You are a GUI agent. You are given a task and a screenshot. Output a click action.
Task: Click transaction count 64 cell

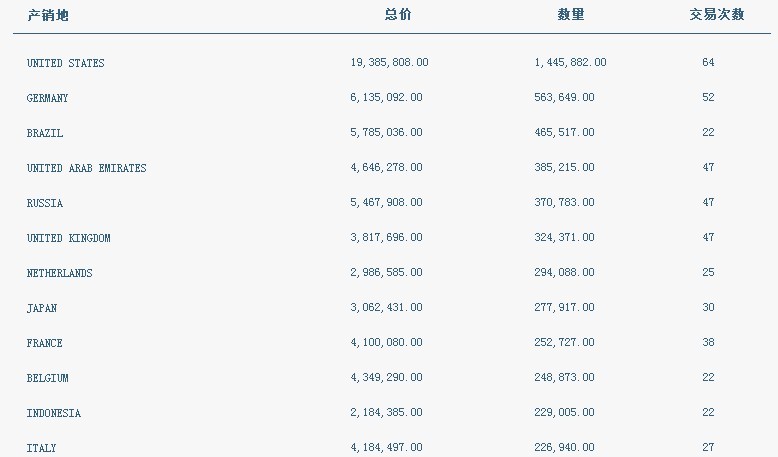[708, 63]
